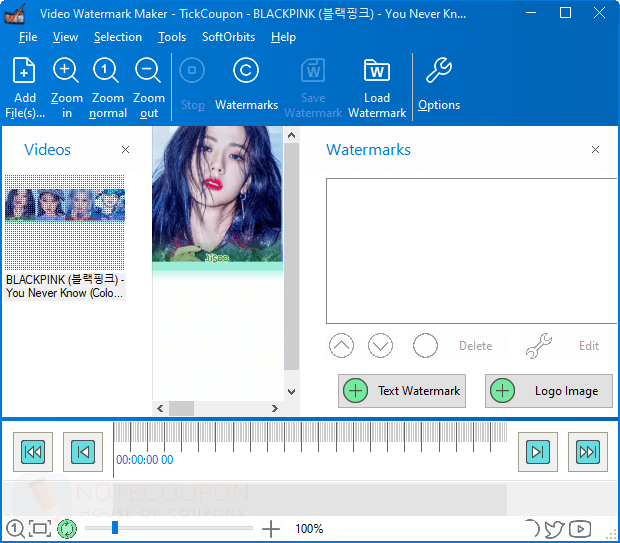Click the green refresh icon in status bar
The width and height of the screenshot is (620, 543).
[67, 529]
